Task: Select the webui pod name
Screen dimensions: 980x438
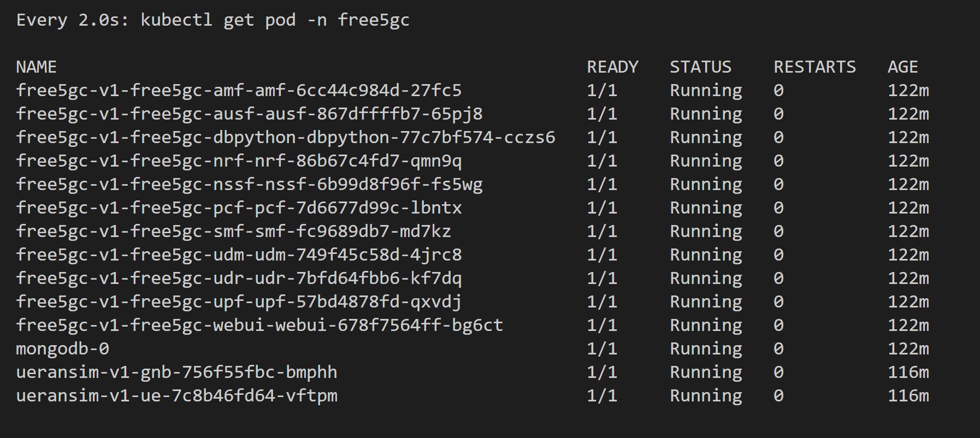Action: 259,325
